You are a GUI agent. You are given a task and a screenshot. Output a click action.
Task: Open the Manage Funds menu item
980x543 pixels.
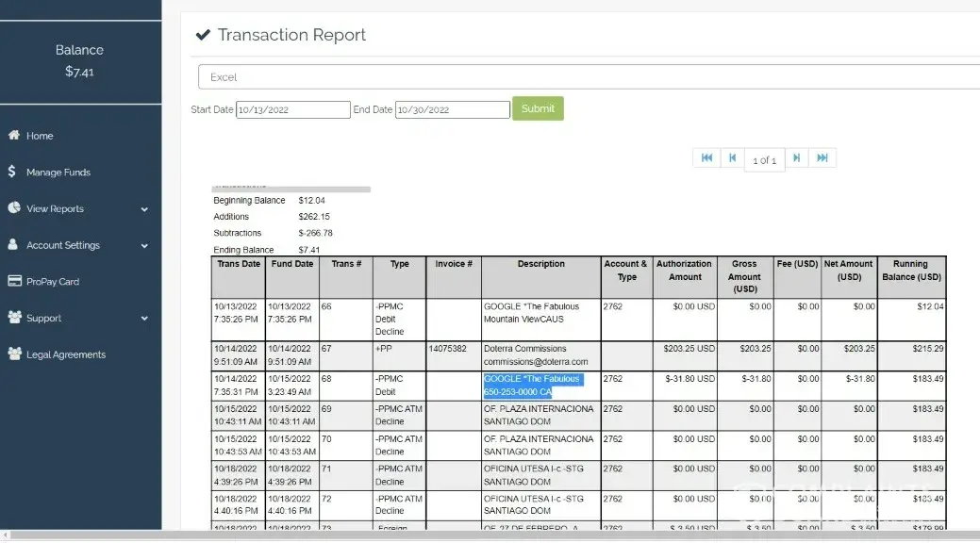[58, 173]
